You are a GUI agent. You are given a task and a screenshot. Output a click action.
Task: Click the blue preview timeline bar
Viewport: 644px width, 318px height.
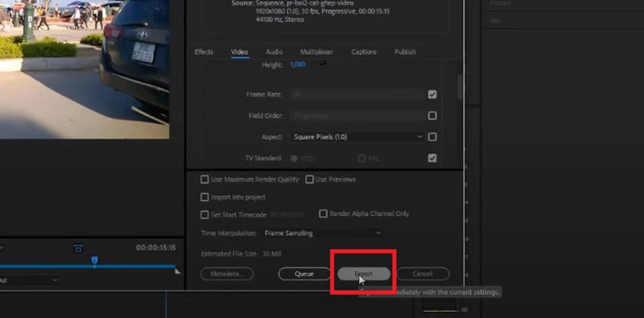click(87, 267)
